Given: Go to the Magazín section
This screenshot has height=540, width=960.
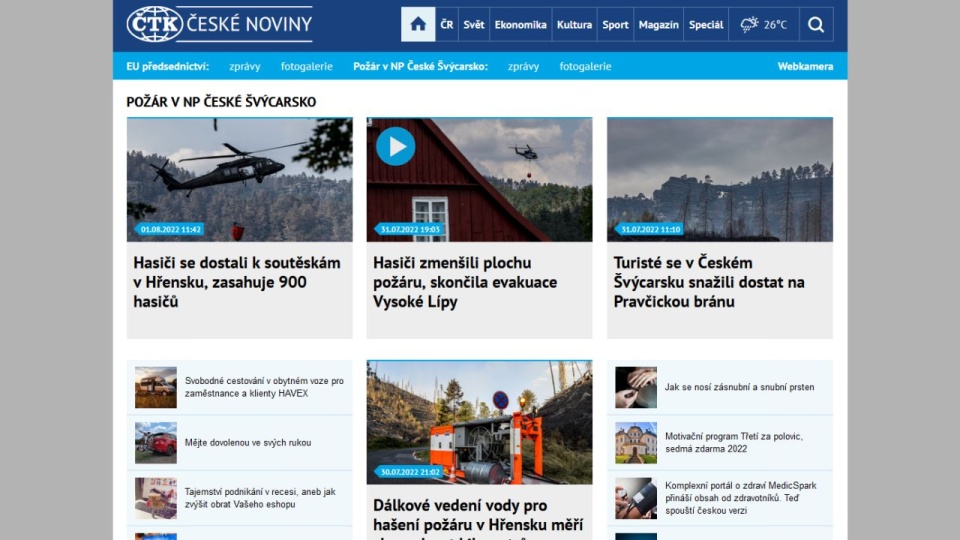Looking at the screenshot, I should [659, 24].
